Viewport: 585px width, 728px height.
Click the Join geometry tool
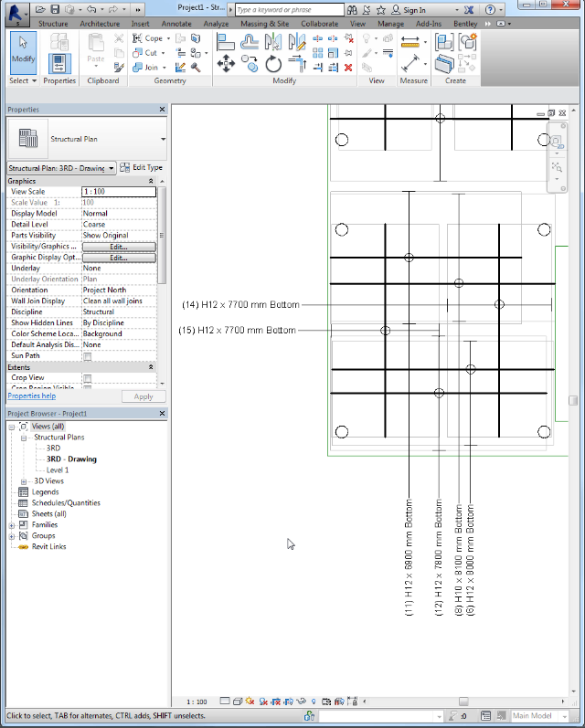coord(145,68)
